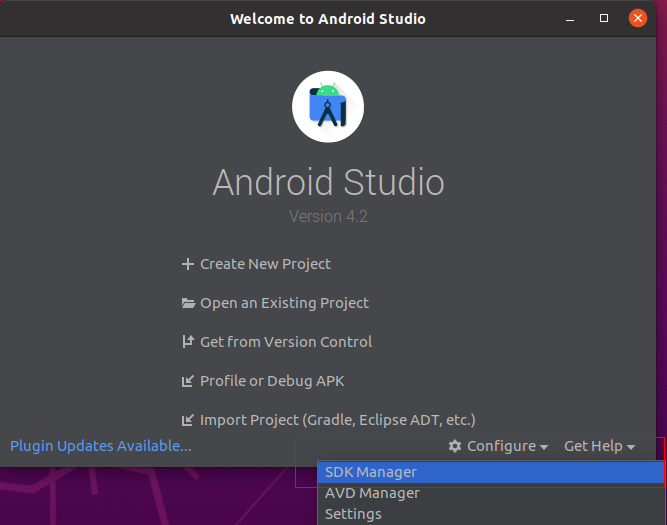Close the Welcome to Android Studio window
The width and height of the screenshot is (667, 525).
coord(638,18)
